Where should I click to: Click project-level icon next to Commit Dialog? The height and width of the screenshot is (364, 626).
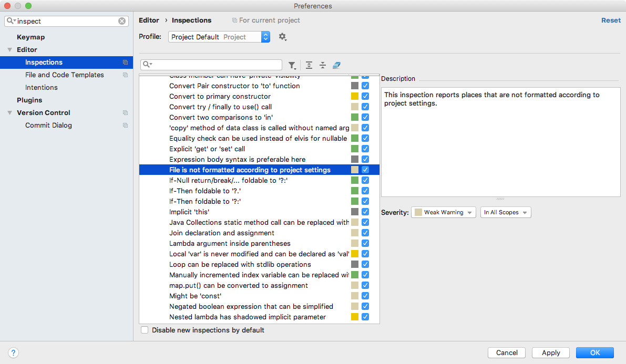coord(125,126)
